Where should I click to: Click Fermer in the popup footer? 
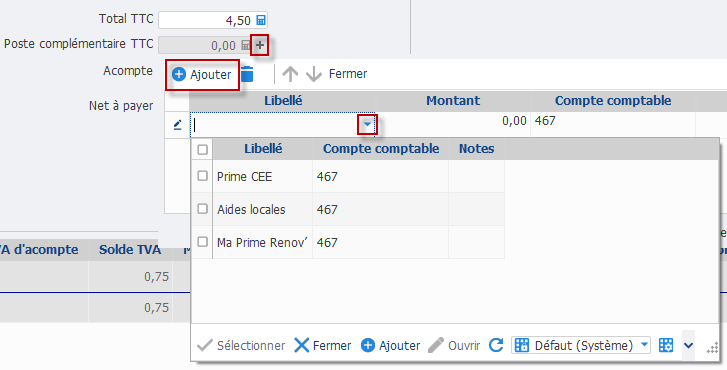click(x=323, y=345)
